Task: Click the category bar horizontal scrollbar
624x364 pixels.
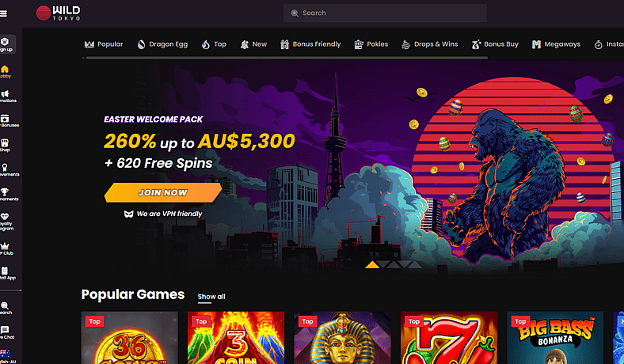Action: pos(287,58)
